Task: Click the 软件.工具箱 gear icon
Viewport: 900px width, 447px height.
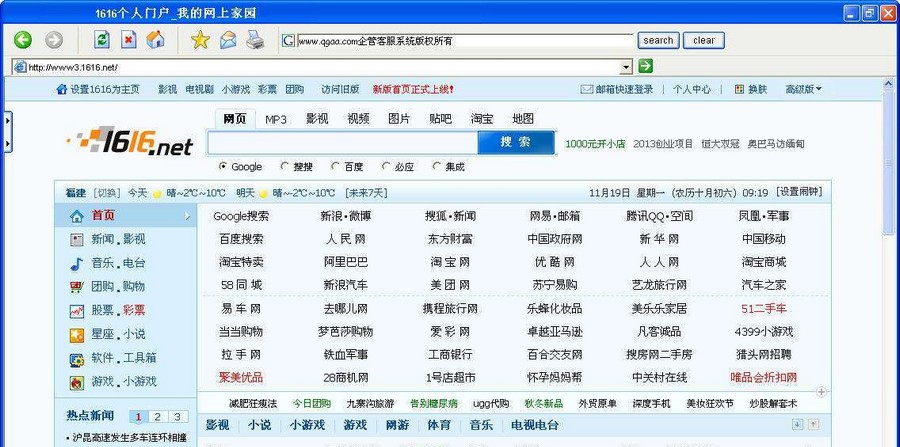Action: click(x=76, y=359)
